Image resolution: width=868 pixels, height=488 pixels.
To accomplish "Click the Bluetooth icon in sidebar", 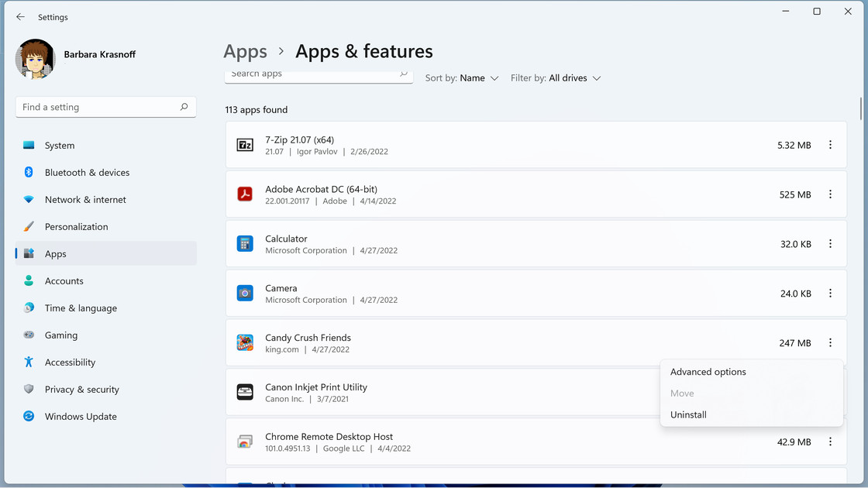I will [29, 172].
